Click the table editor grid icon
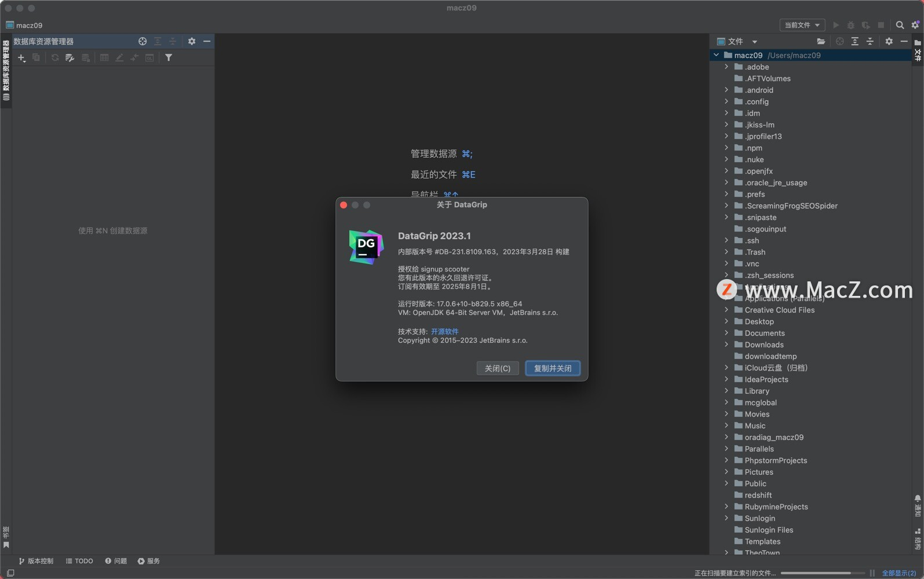The height and width of the screenshot is (579, 924). [x=104, y=58]
